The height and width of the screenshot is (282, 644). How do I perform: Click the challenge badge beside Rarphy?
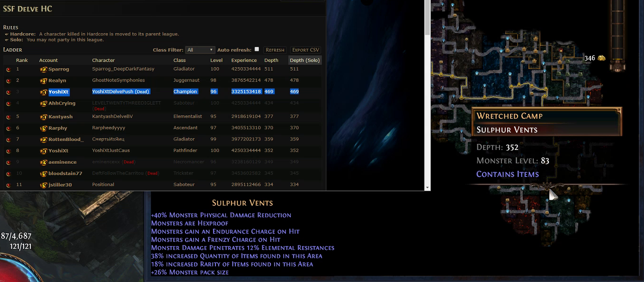pos(44,128)
